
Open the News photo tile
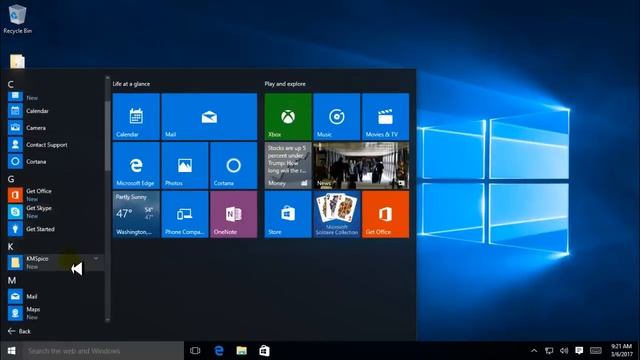(361, 165)
